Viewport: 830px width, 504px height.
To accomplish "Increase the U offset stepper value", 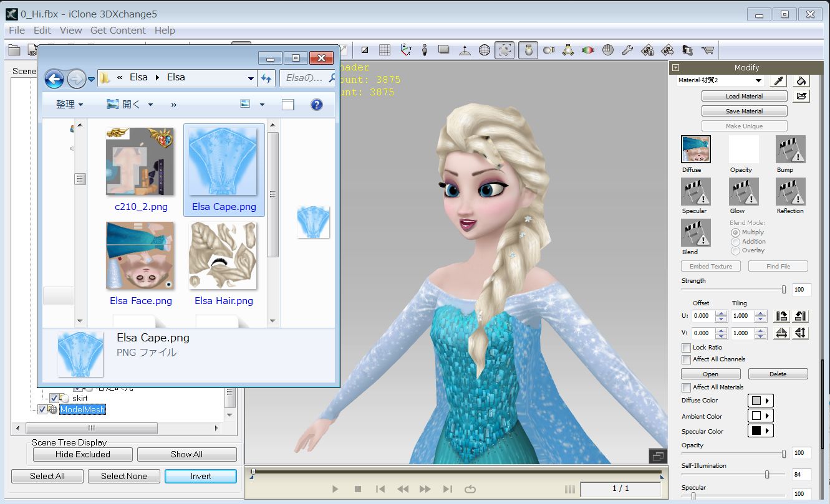I will (721, 313).
